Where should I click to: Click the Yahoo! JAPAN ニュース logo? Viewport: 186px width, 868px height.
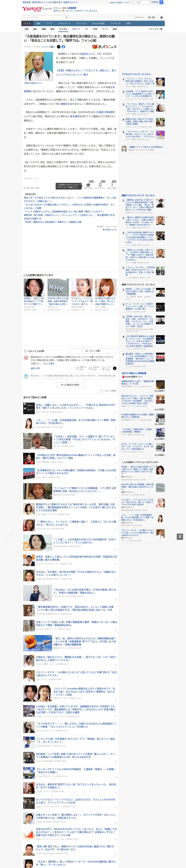click(x=37, y=9)
